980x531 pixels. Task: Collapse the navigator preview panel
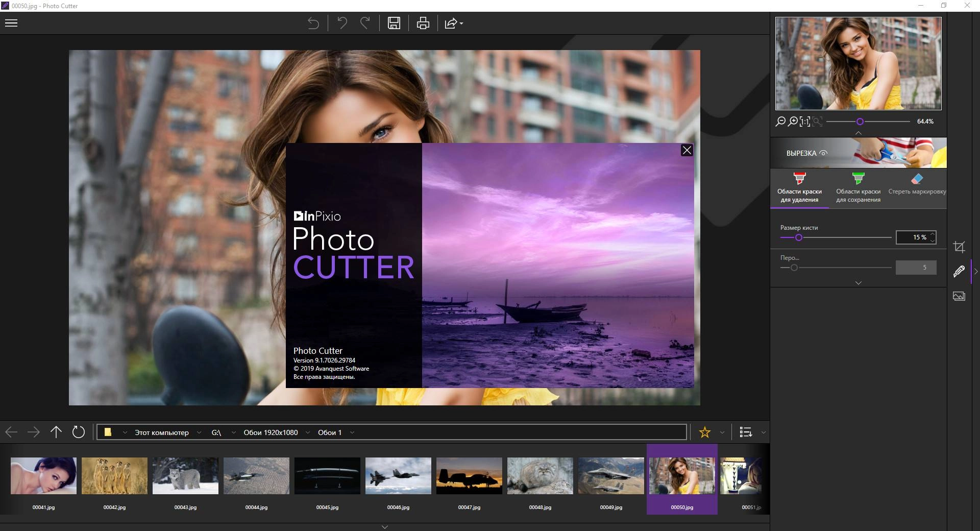click(x=859, y=133)
